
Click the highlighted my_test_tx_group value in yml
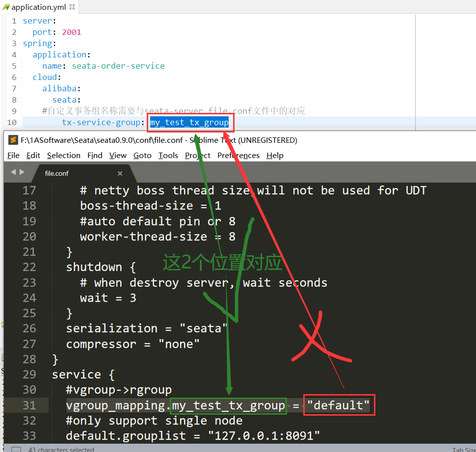189,122
